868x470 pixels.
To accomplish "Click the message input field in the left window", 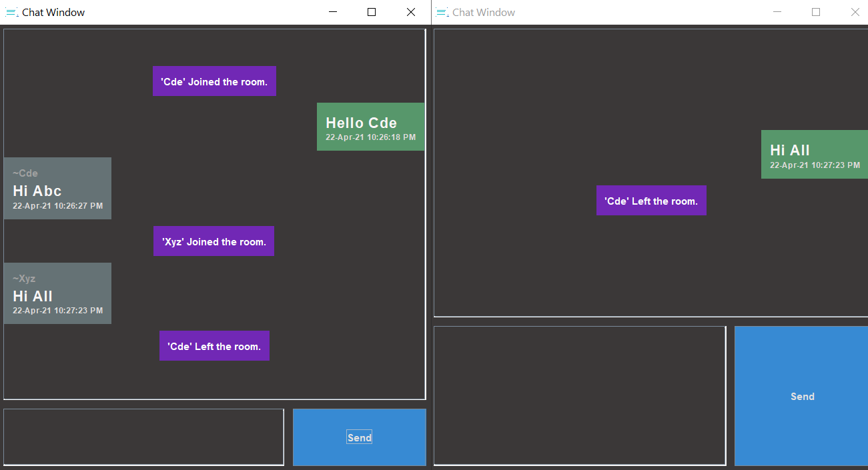I will point(143,437).
